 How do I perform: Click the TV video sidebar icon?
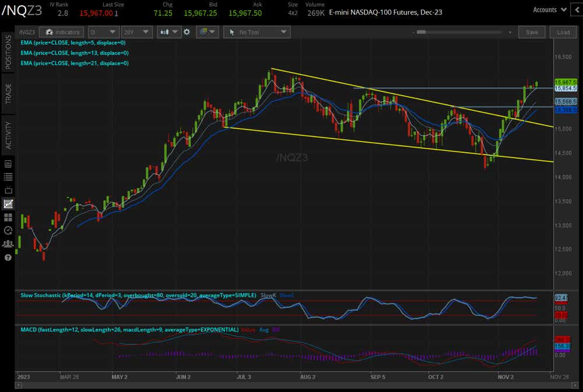(8, 190)
